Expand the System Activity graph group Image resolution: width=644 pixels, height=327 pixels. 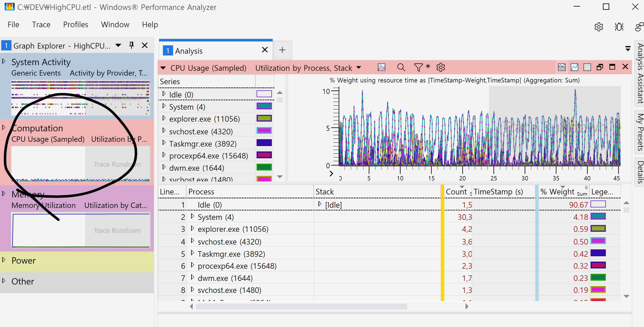4,61
